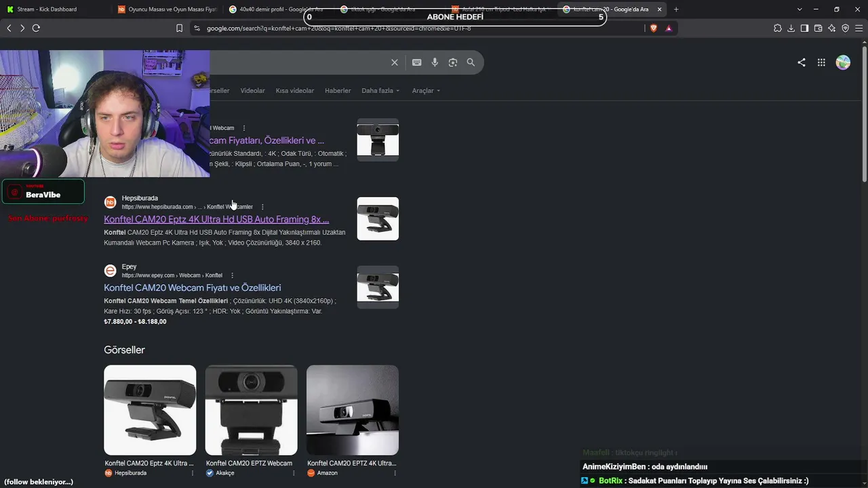Open the top result webcam thumbnail

[x=378, y=140]
